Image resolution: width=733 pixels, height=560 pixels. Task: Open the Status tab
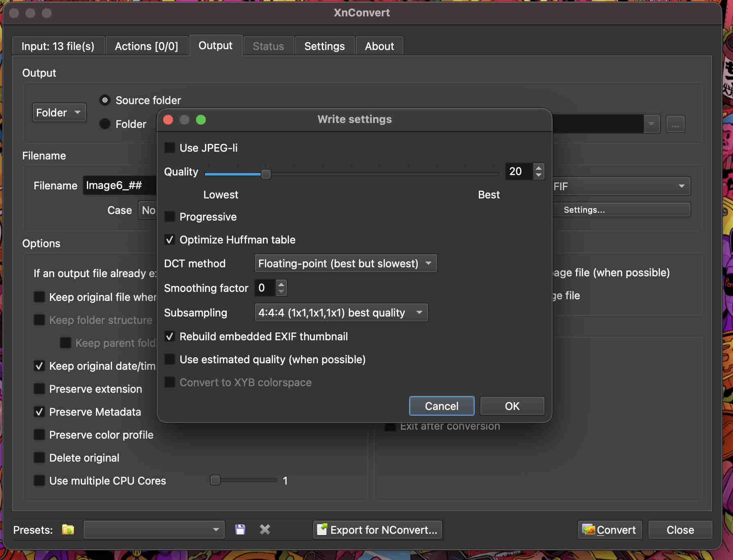pos(269,46)
